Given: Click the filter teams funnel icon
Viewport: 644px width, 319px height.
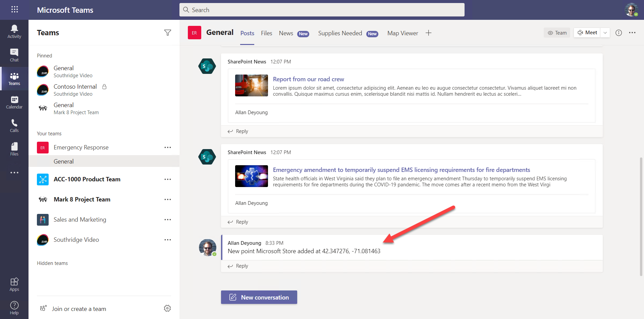Looking at the screenshot, I should [168, 33].
